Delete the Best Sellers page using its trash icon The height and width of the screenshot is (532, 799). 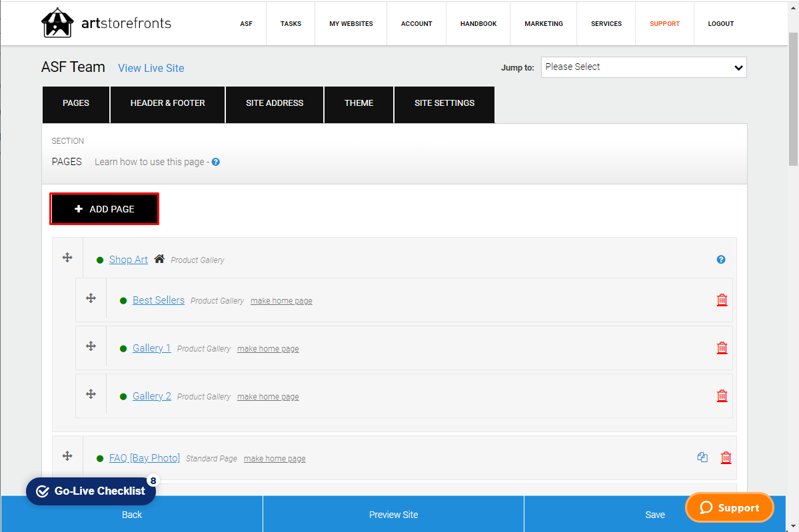click(722, 300)
